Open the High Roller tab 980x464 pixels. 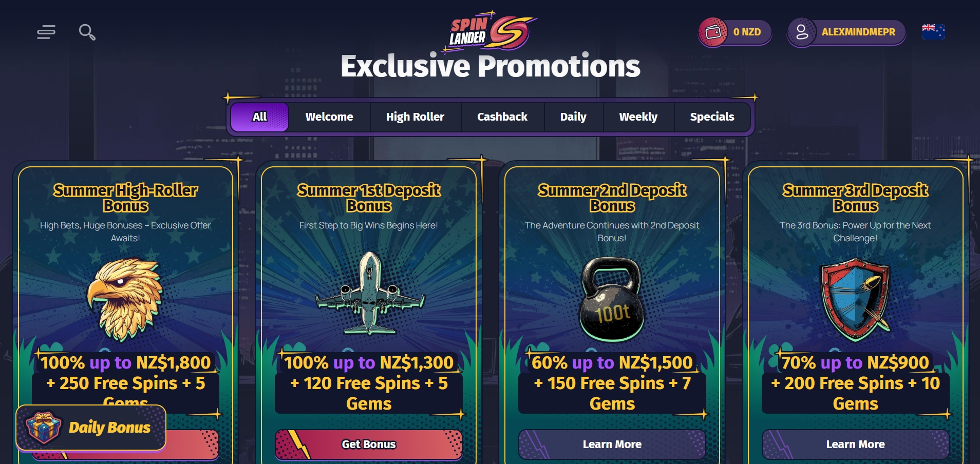pos(415,117)
